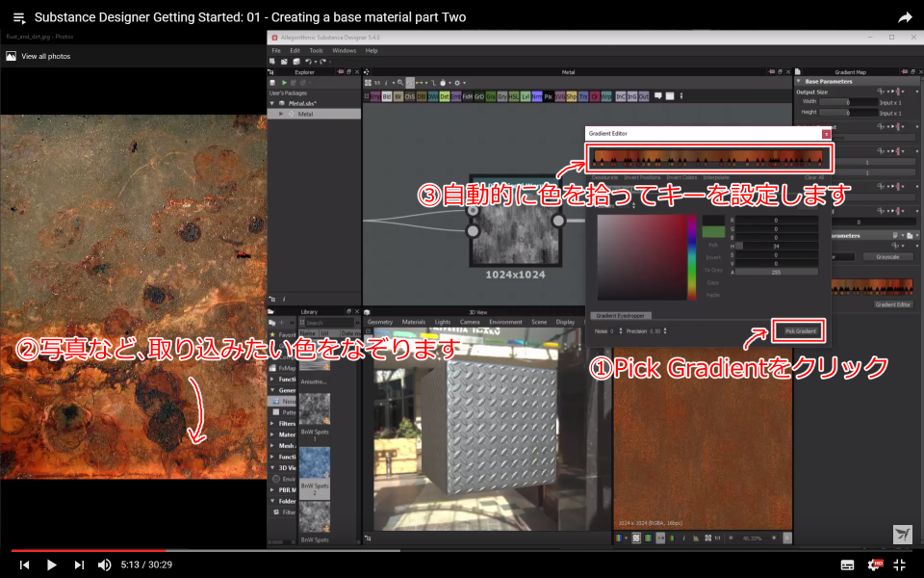Add a Sharpen (Shp) node

pos(572,96)
